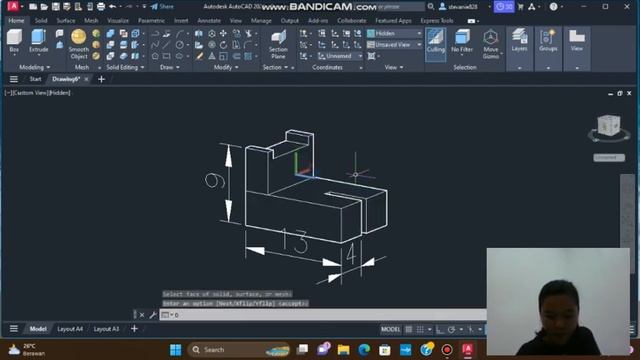Click the Plot printer icon in quick access toolbar
The height and width of the screenshot is (360, 640).
click(101, 7)
